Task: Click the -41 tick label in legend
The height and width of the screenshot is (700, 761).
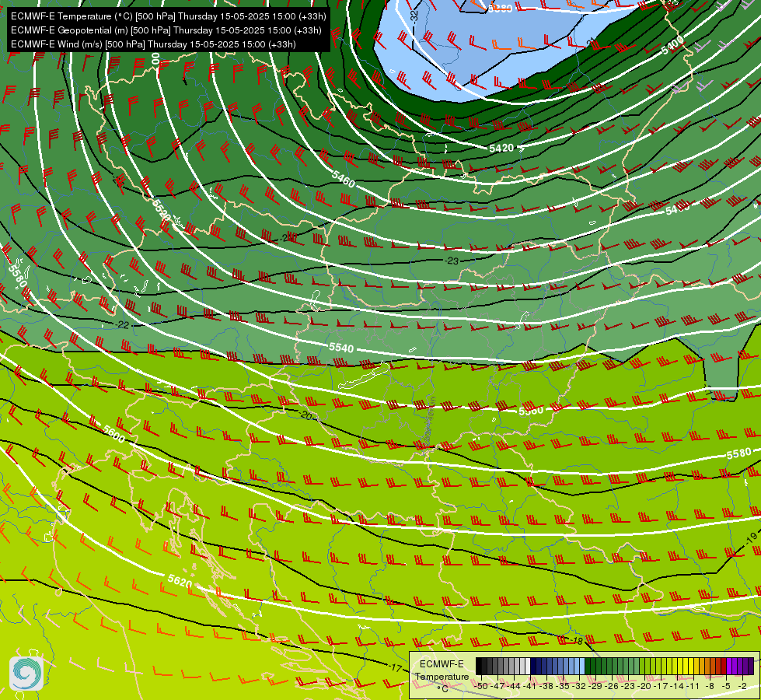Action: click(x=530, y=686)
